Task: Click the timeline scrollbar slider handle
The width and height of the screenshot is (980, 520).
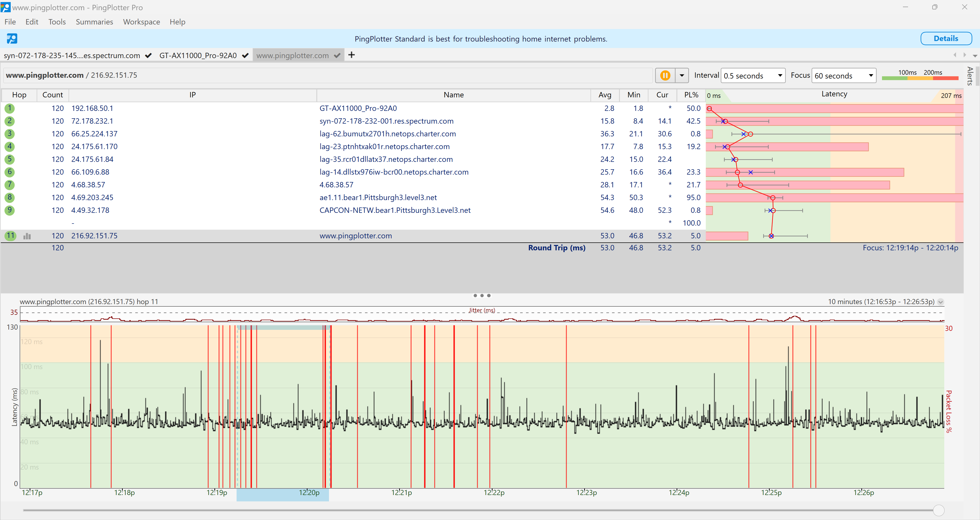Action: (939, 510)
